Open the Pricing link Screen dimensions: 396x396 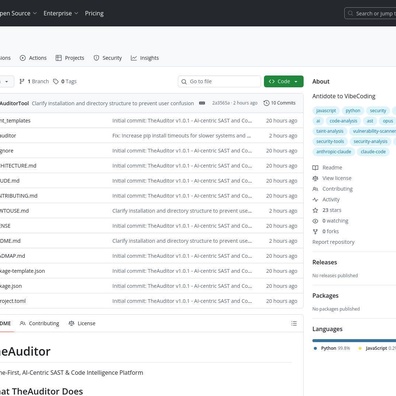click(94, 13)
